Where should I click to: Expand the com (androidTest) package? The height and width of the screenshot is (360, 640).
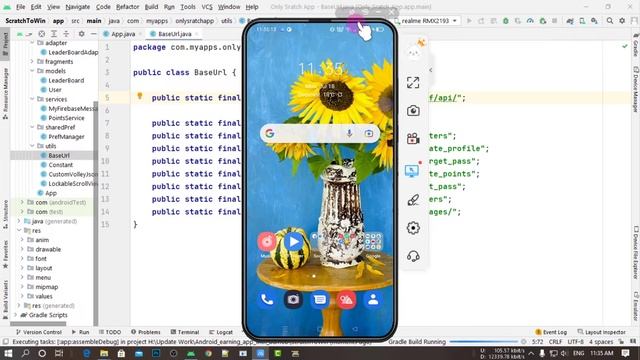[x=22, y=202]
